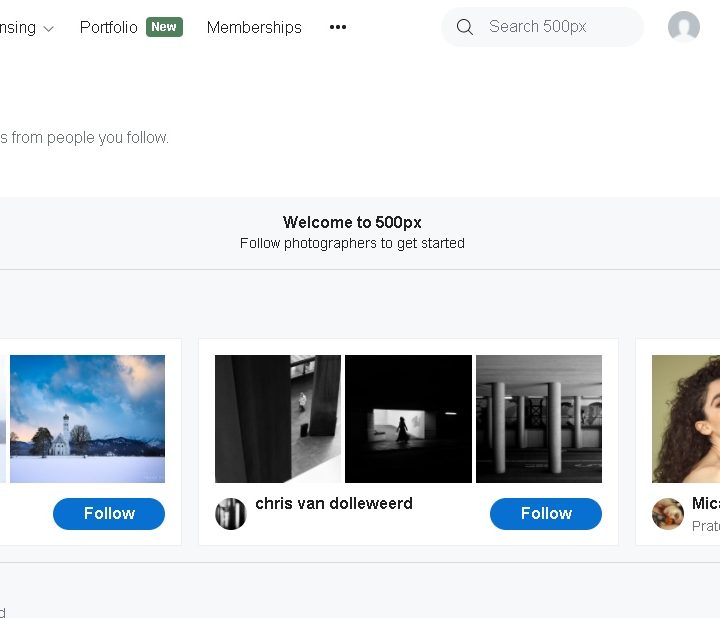Open the three-dots more options menu
The image size is (720, 618).
338,27
